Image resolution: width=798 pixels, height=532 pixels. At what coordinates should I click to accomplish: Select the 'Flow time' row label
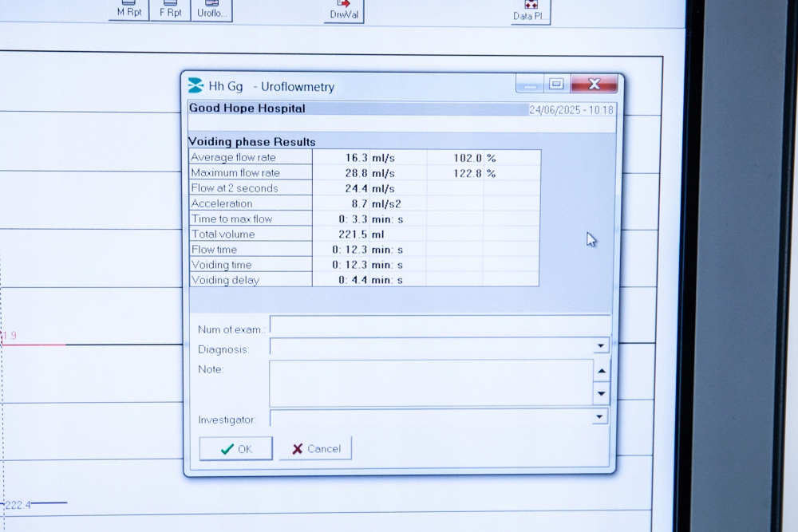click(x=251, y=249)
